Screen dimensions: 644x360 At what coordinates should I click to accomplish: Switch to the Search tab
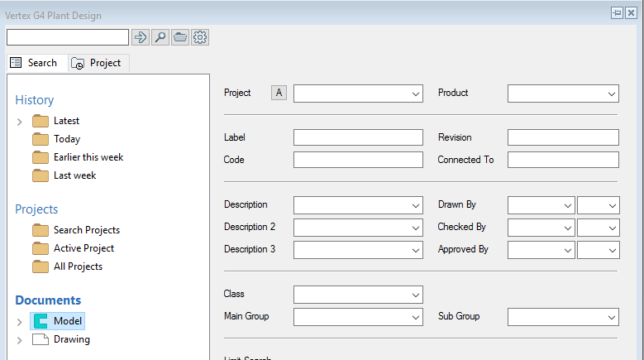(35, 63)
